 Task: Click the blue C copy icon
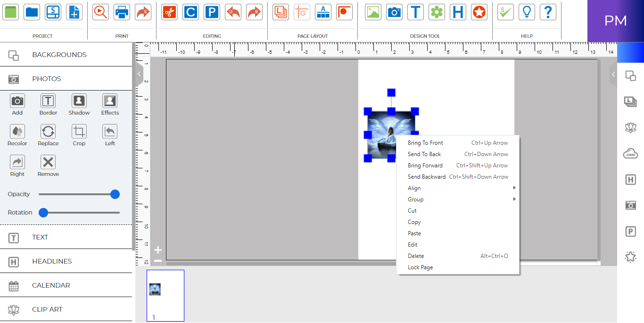[x=190, y=12]
